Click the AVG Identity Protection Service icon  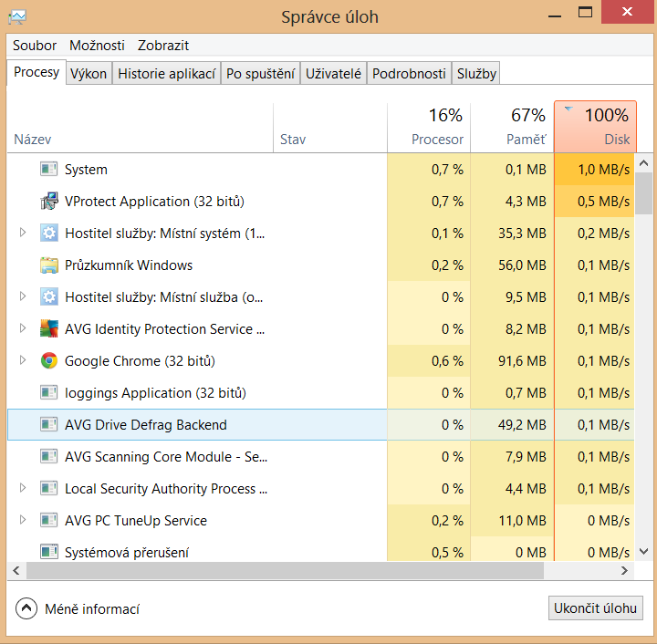pyautogui.click(x=49, y=328)
